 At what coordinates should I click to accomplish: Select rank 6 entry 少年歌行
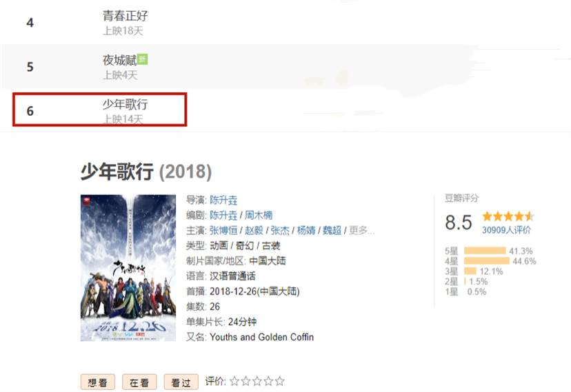[x=100, y=110]
